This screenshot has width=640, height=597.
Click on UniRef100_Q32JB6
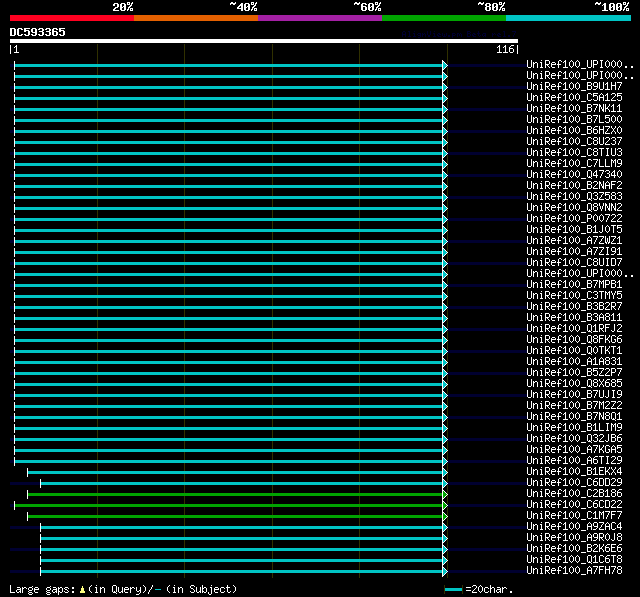pos(574,439)
